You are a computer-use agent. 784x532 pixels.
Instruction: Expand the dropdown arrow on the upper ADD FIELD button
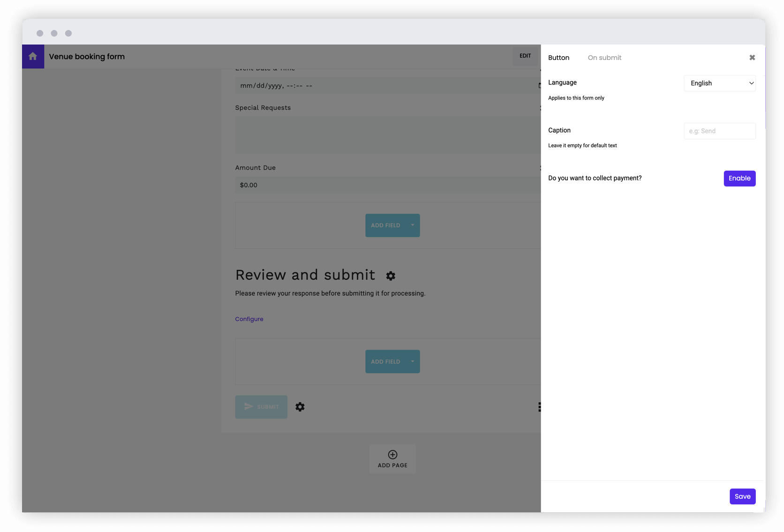click(412, 225)
